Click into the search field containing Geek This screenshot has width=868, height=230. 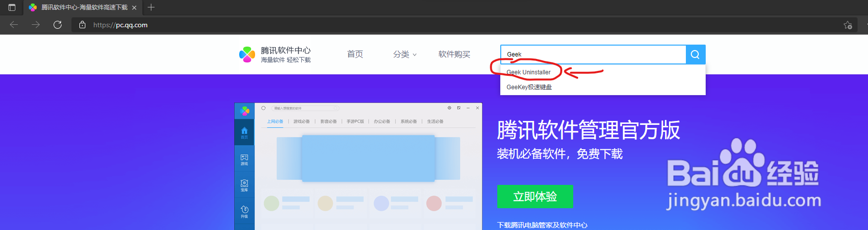(x=593, y=55)
